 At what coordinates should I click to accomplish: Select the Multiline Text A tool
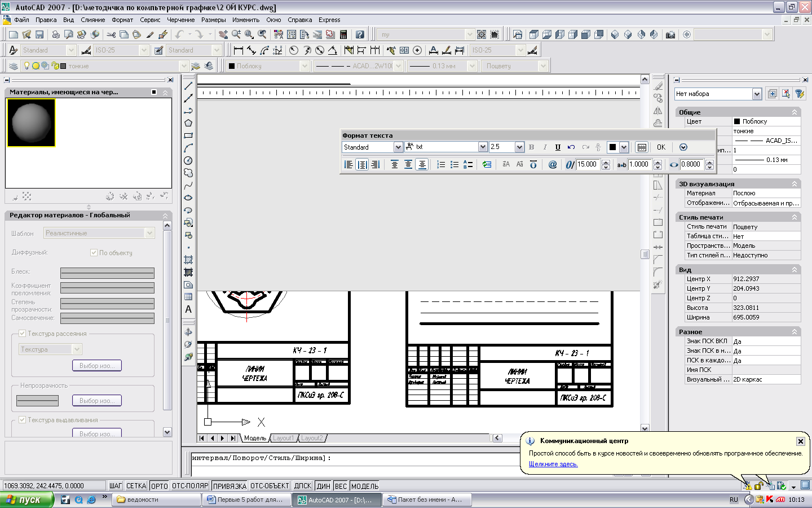point(188,309)
